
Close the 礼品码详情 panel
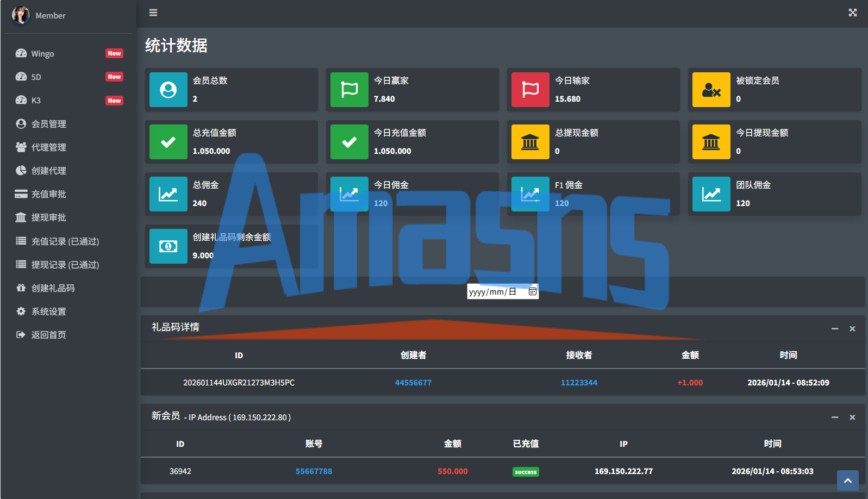(x=852, y=328)
